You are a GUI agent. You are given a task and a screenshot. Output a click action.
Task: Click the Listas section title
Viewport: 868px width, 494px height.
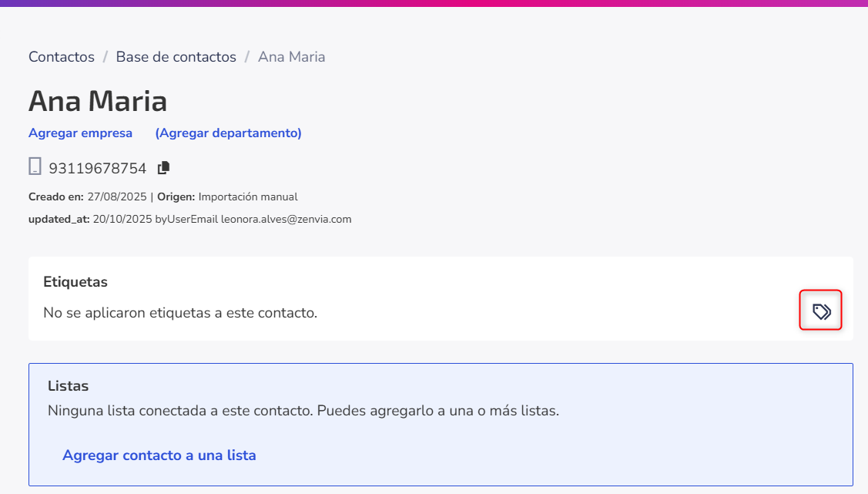point(68,386)
